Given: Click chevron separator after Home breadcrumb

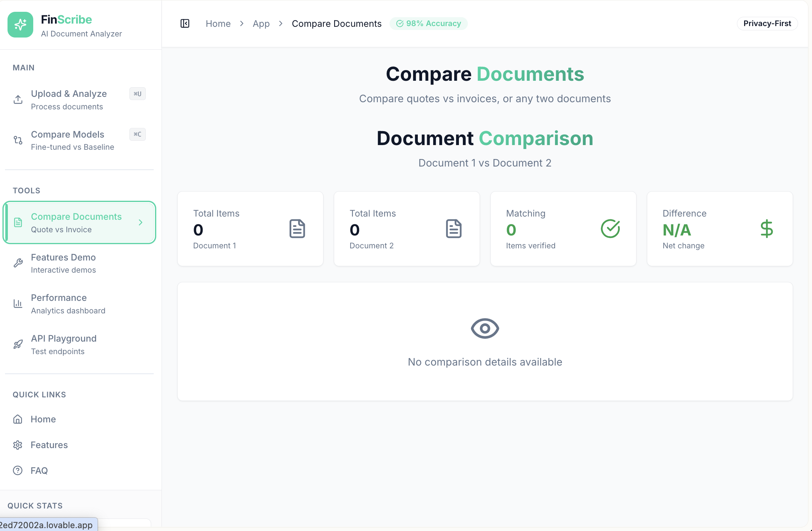Looking at the screenshot, I should pyautogui.click(x=242, y=24).
